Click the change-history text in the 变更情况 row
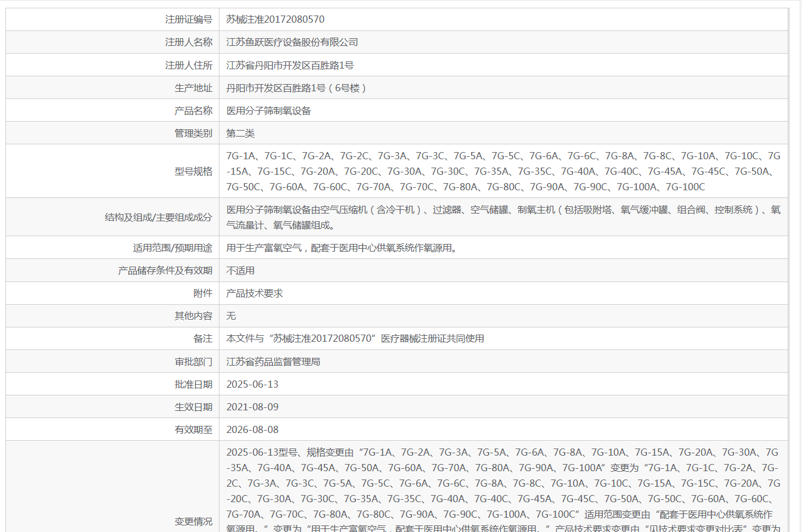 pyautogui.click(x=503, y=489)
